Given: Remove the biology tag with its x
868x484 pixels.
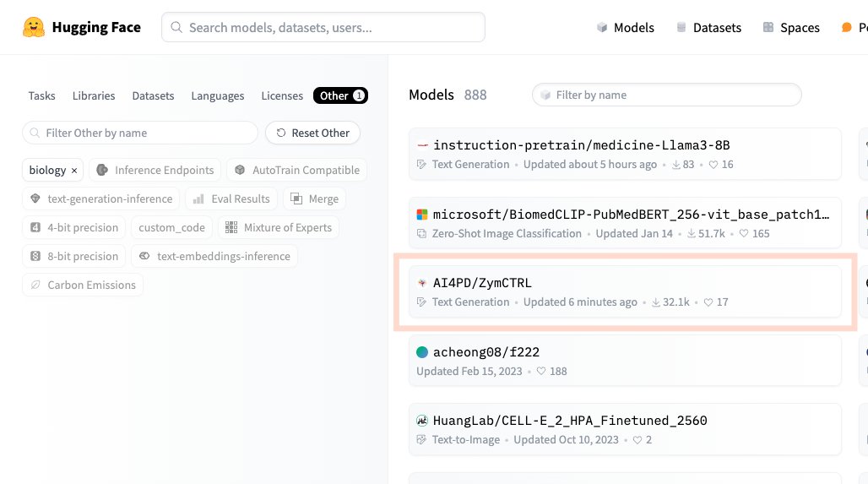Looking at the screenshot, I should tap(74, 171).
